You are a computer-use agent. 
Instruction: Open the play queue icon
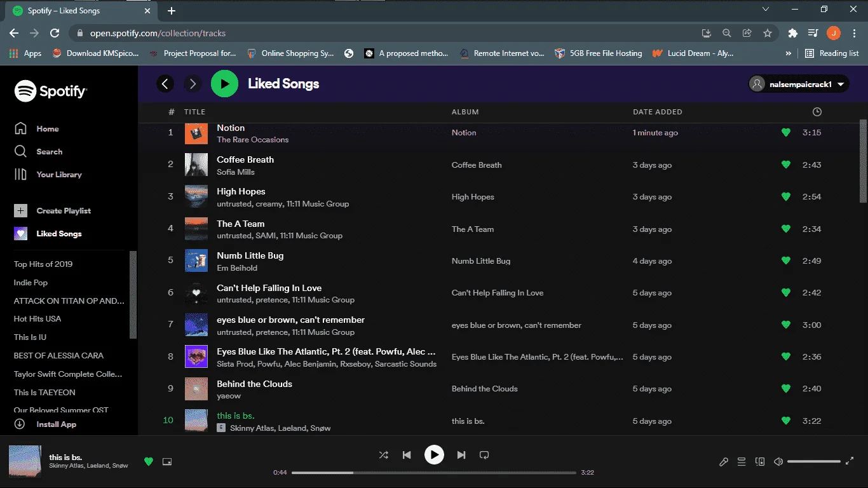click(x=742, y=462)
